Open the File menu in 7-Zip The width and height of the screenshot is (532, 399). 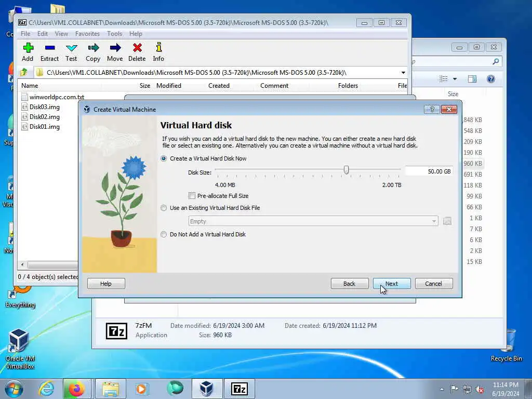(x=25, y=34)
